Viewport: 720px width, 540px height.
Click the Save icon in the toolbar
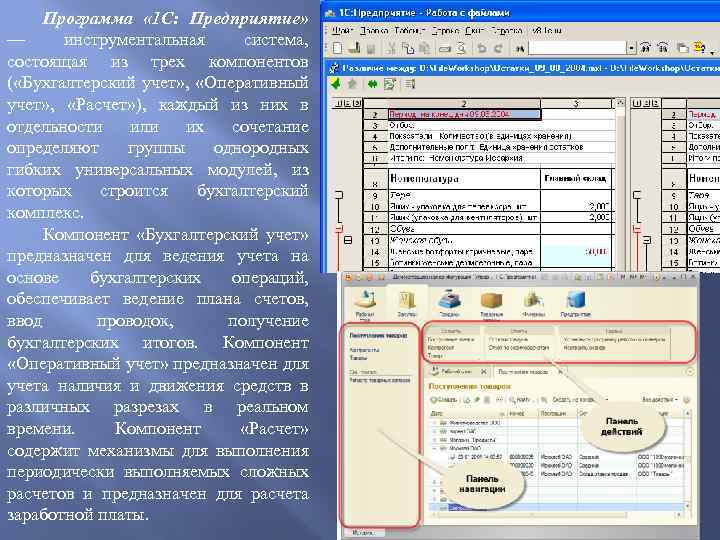pyautogui.click(x=371, y=48)
